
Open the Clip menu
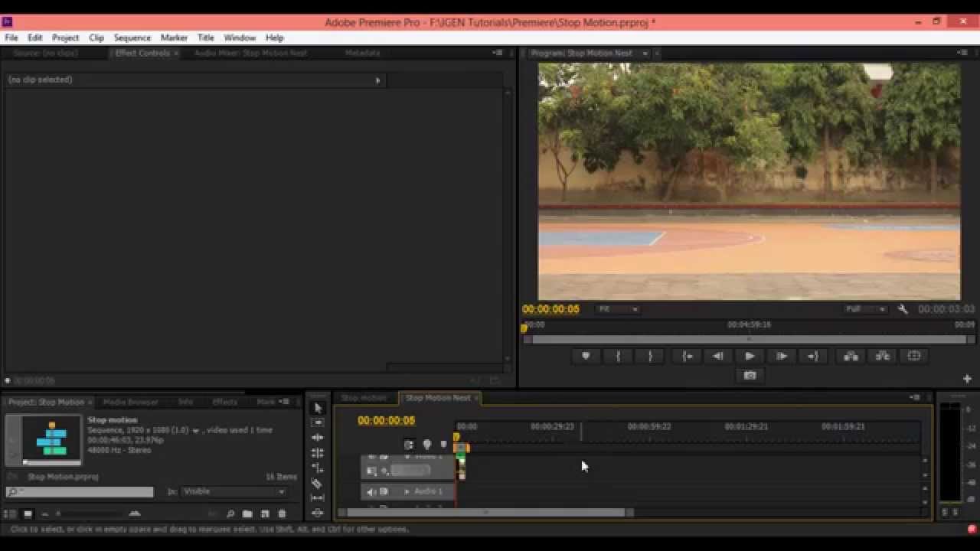pyautogui.click(x=96, y=37)
